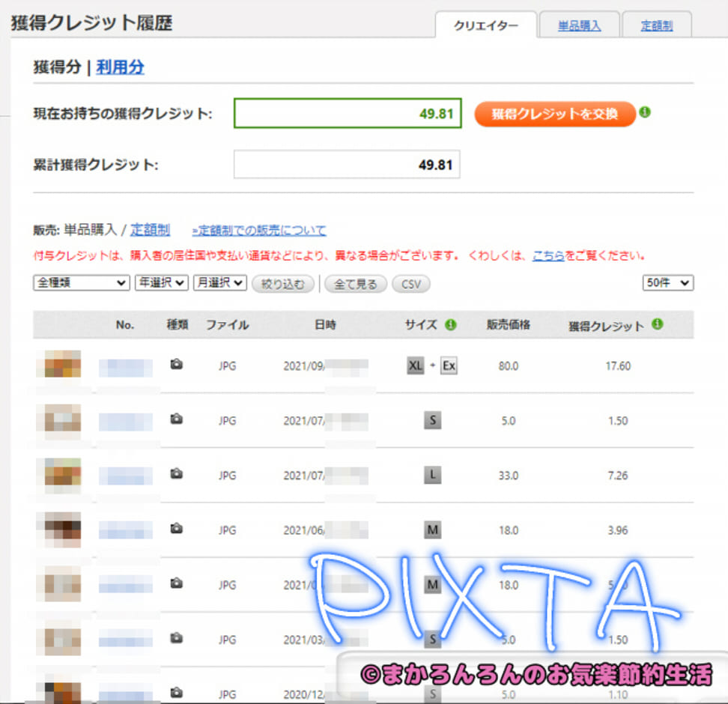Open the 定額制 sales link
Screen dimensions: 728x704
click(150, 229)
